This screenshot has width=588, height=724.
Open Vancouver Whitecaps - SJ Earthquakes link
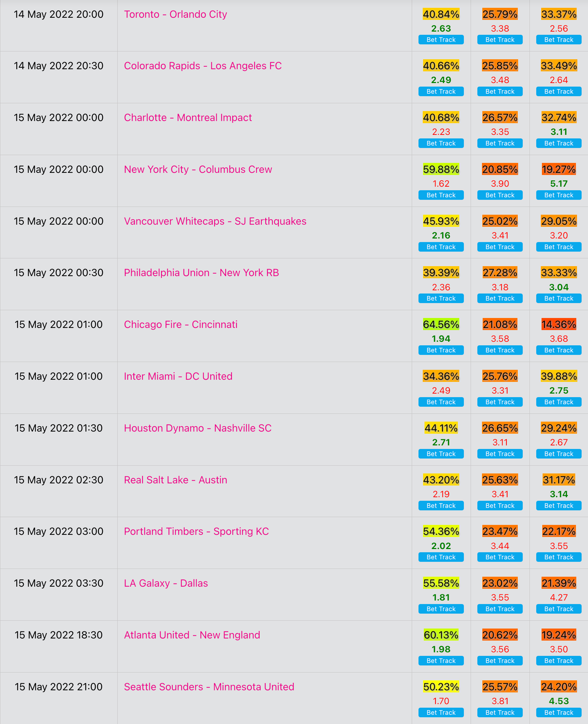click(x=215, y=221)
